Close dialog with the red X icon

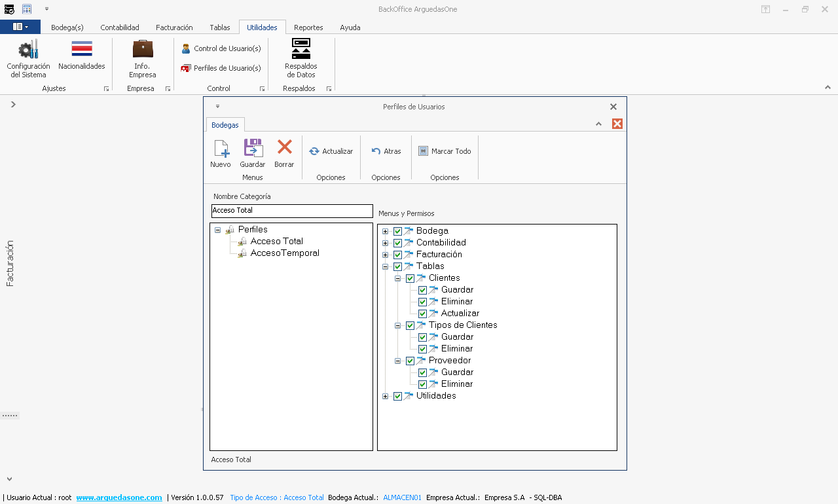pyautogui.click(x=617, y=124)
